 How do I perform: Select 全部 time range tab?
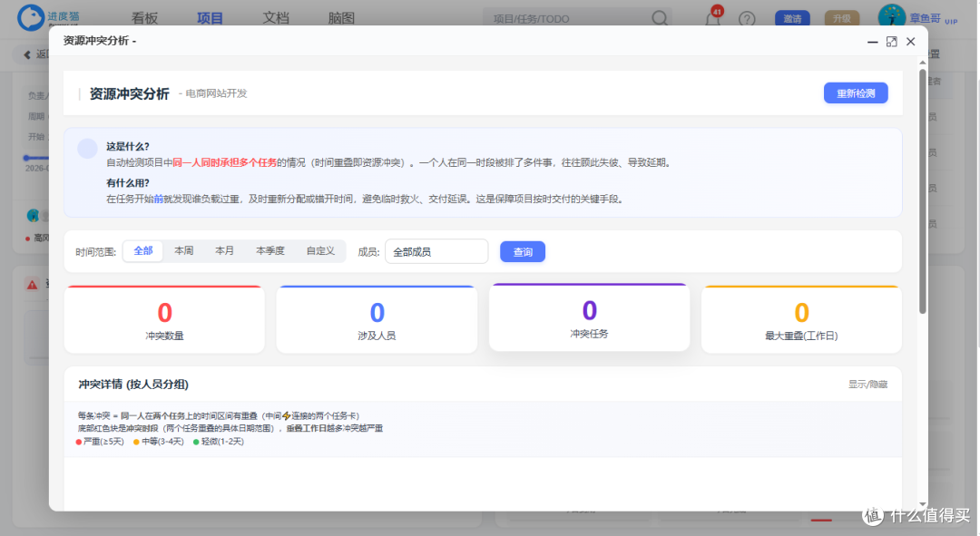pyautogui.click(x=143, y=250)
